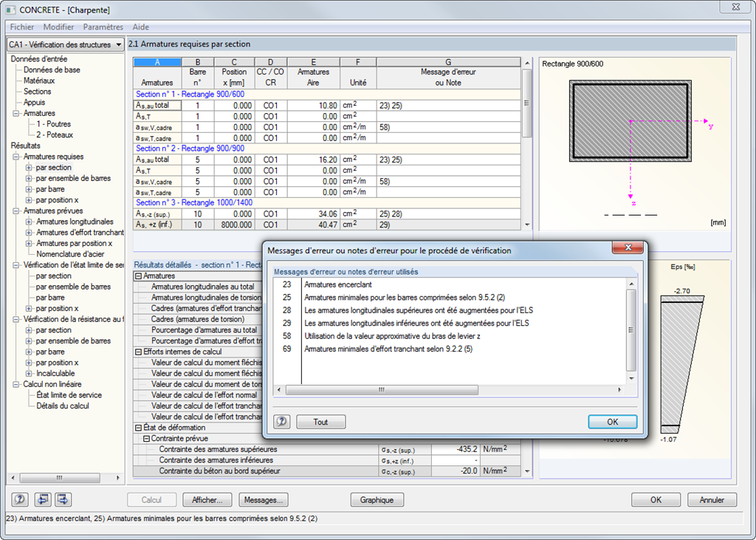Confirm messages dialog with OK

612,422
